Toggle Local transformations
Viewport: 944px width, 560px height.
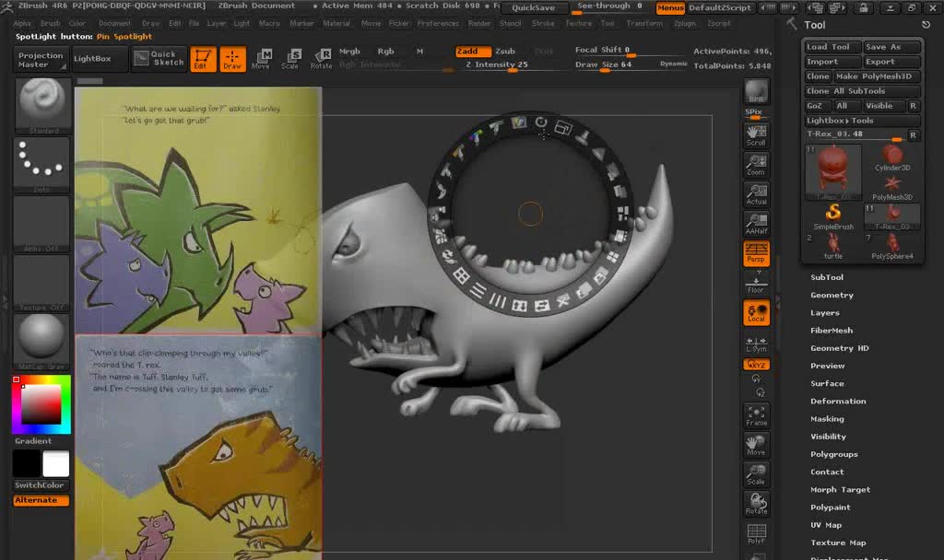(x=756, y=313)
